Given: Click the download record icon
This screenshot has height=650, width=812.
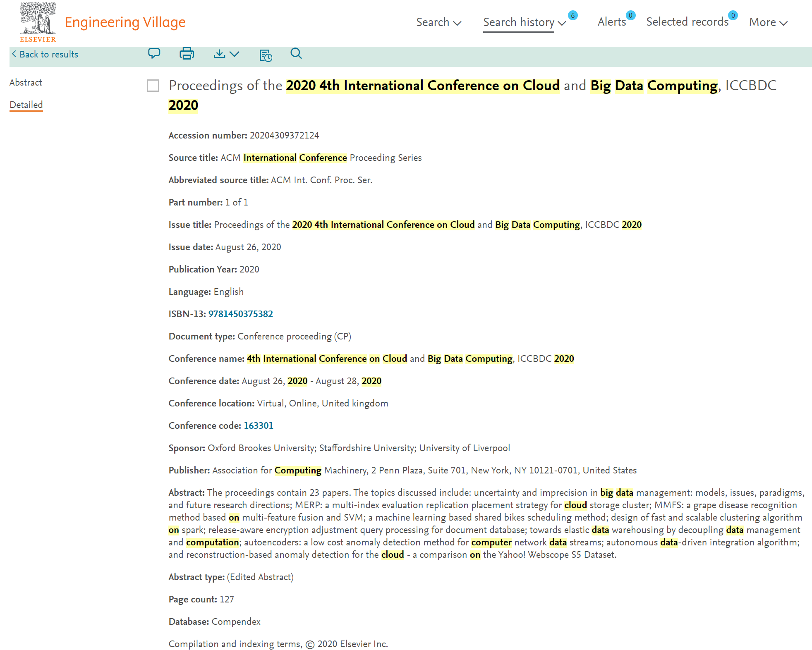Looking at the screenshot, I should (219, 54).
